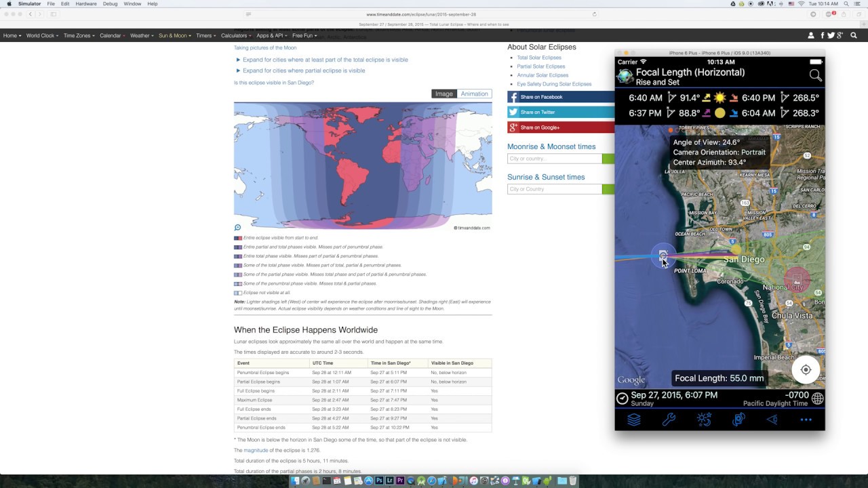The image size is (868, 488).
Task: Open the Timers dropdown menu
Action: pyautogui.click(x=206, y=35)
